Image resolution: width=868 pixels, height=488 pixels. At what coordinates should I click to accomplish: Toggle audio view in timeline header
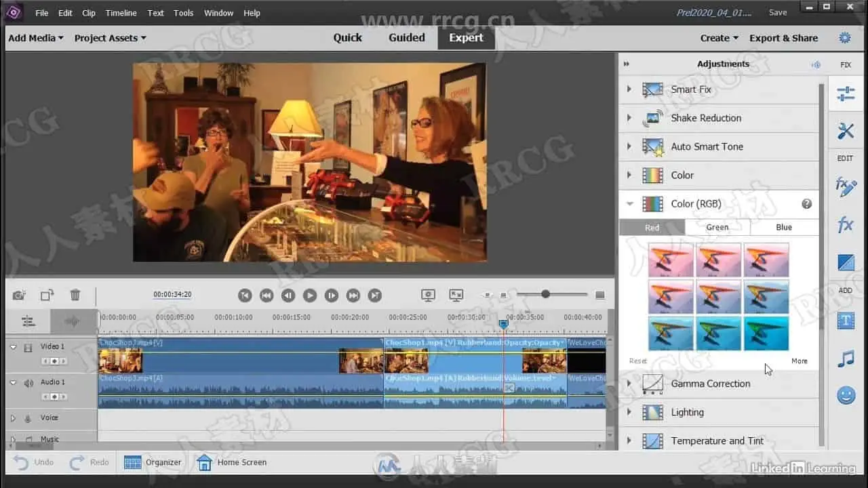73,321
